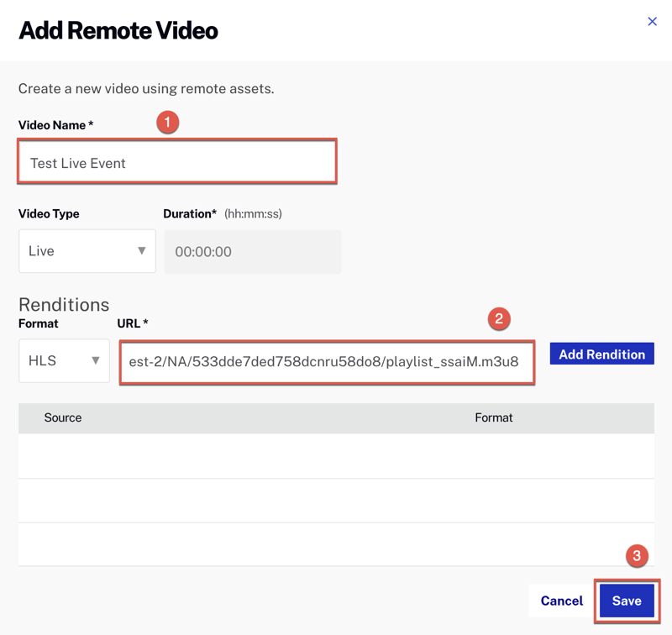Click the URL input containing playlist_ssaiM.m3u8
Image resolution: width=672 pixels, height=635 pixels.
tap(328, 361)
